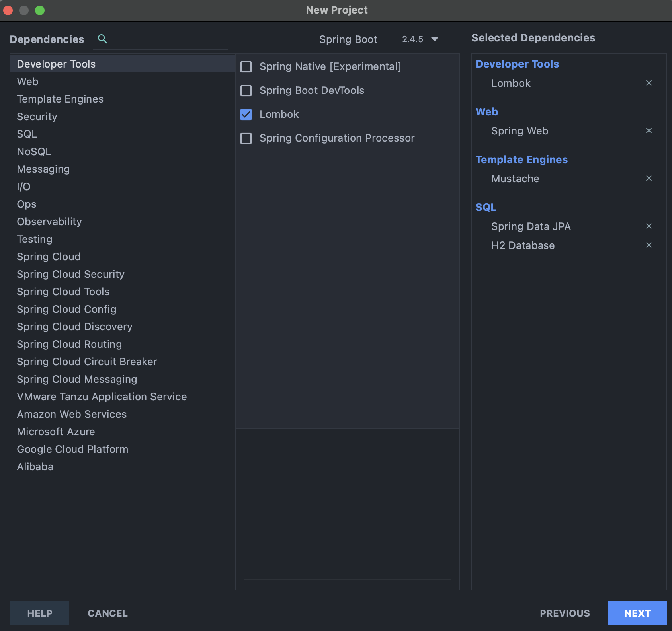Select Spring Cloud Circuit Breaker category
Screen dimensions: 672x631
tap(123, 362)
